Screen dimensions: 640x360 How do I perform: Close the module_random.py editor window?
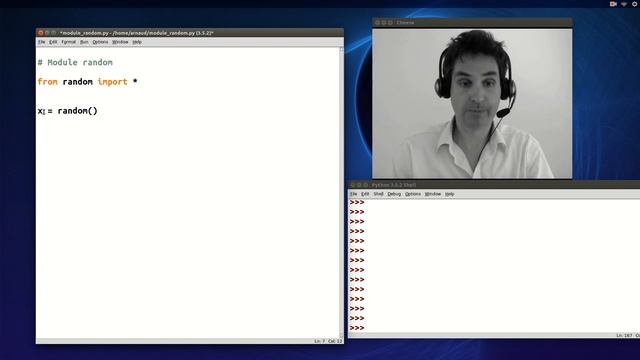tap(40, 33)
